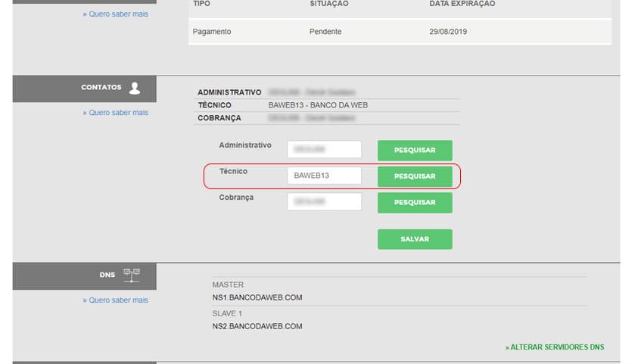This screenshot has width=641, height=364.
Task: Select the master server NS1.BANCODAWEB.COM
Action: [257, 297]
